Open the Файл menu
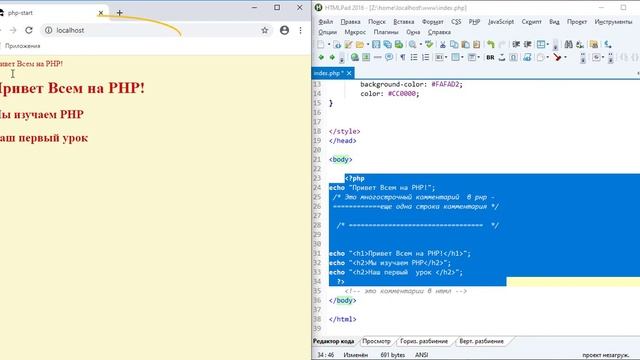 tap(325, 22)
